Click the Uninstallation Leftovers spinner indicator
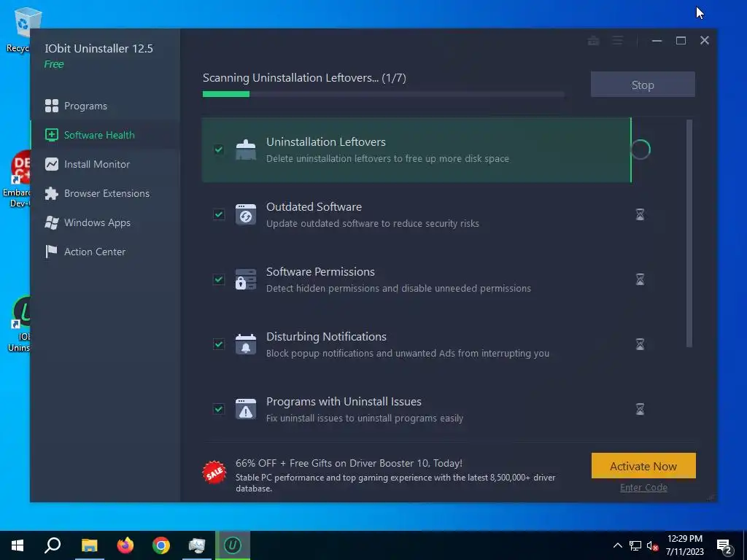 pyautogui.click(x=640, y=149)
